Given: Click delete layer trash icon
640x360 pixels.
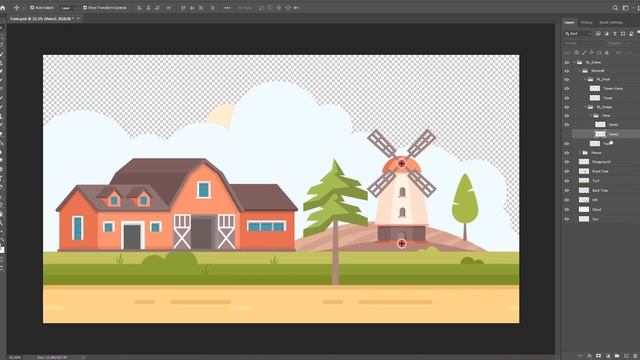Looking at the screenshot, I should 635,356.
